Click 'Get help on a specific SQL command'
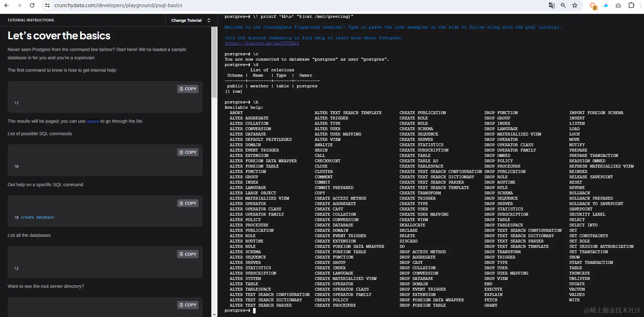Image resolution: width=644 pixels, height=317 pixels. pos(45,185)
